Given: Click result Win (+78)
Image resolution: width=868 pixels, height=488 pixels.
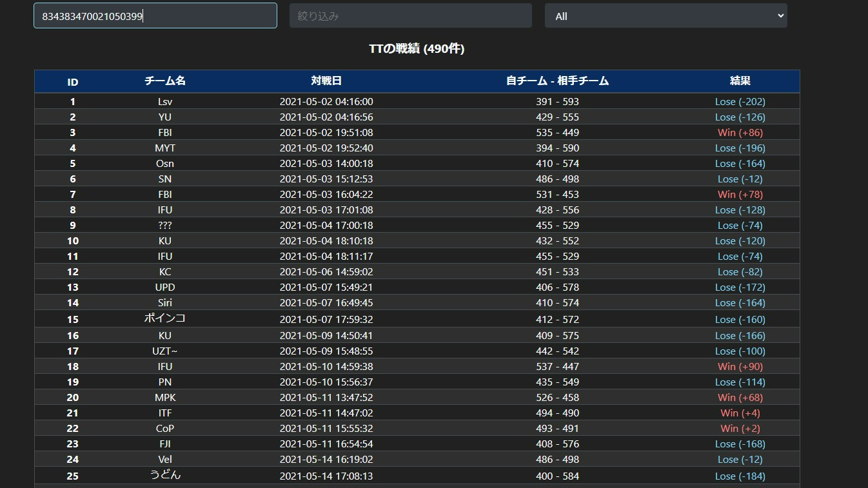Looking at the screenshot, I should point(740,194).
